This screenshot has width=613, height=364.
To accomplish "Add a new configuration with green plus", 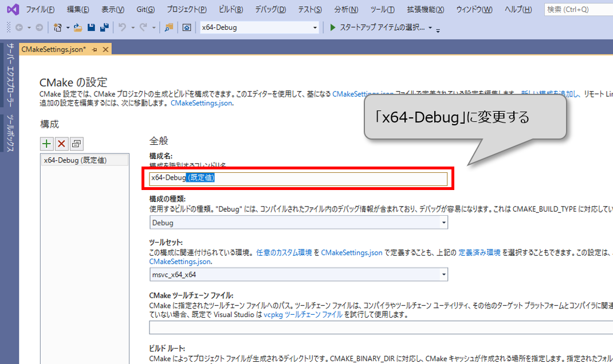I will (46, 144).
